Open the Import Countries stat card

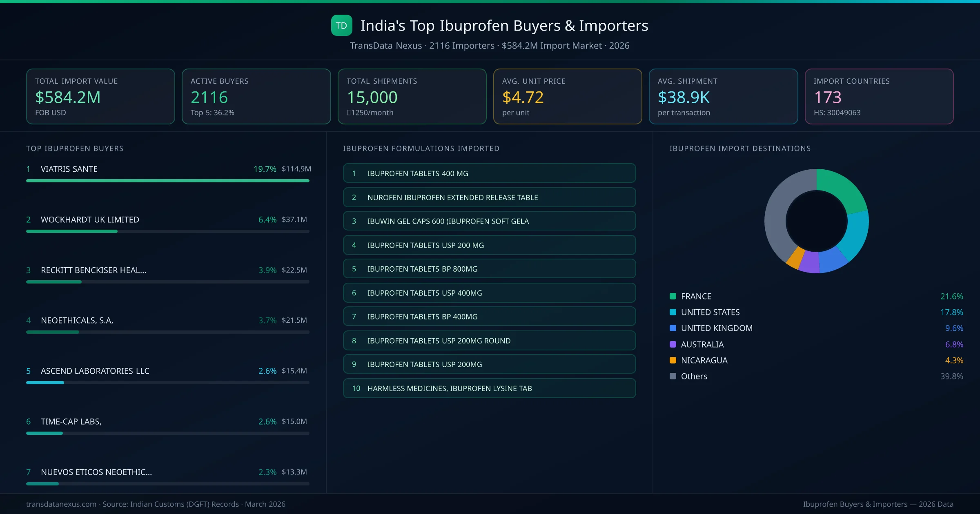pyautogui.click(x=880, y=96)
